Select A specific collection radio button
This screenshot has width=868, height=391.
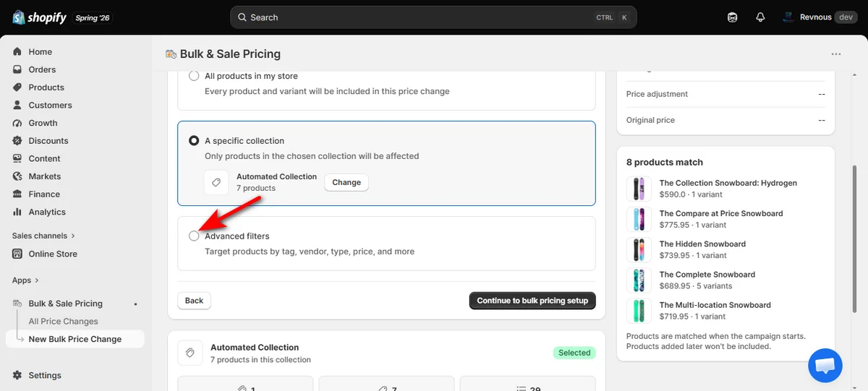point(194,141)
